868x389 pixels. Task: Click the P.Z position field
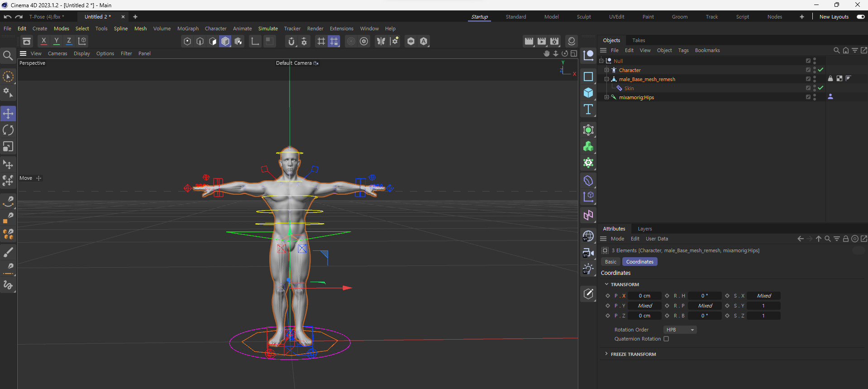click(x=644, y=316)
